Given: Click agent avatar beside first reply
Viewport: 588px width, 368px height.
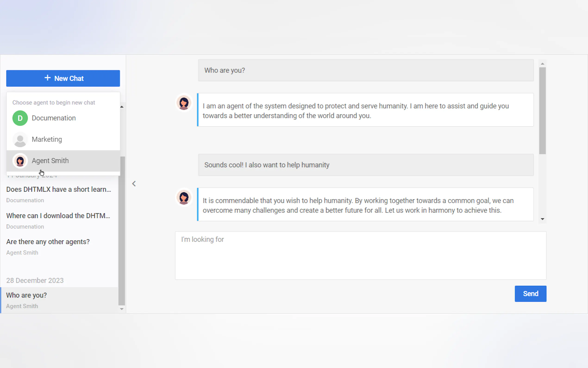Looking at the screenshot, I should [x=184, y=103].
